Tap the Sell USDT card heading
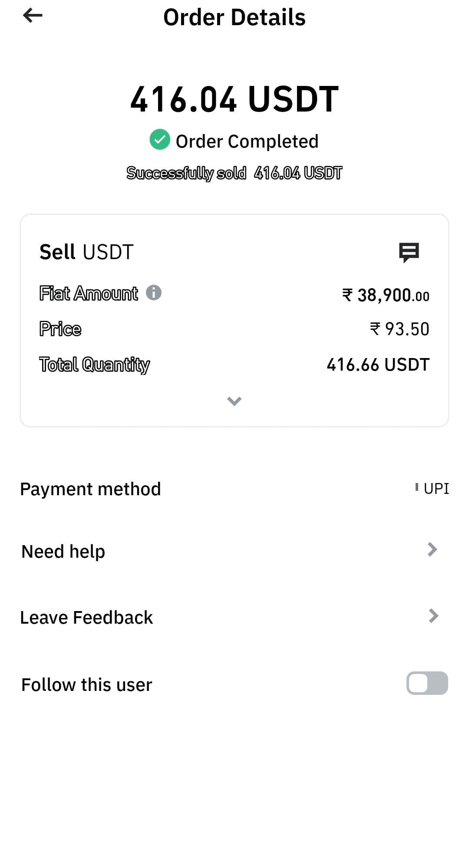Screen dimensions: 469x868 (x=86, y=252)
